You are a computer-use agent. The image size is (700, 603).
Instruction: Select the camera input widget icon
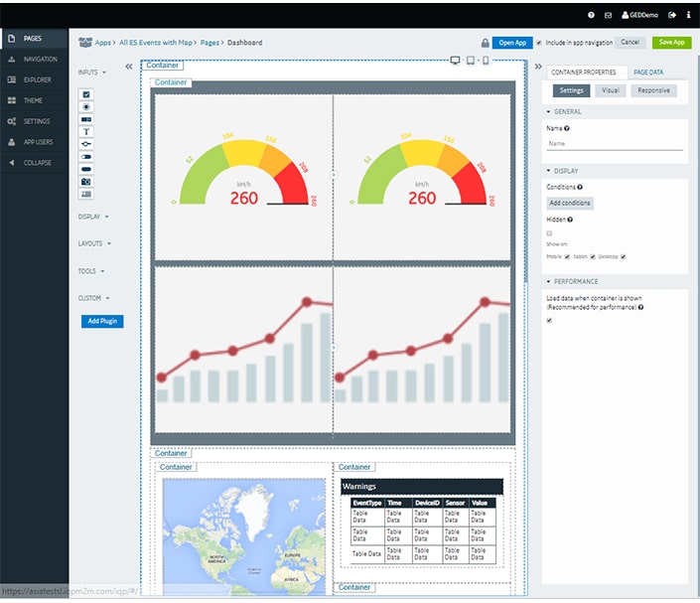(86, 182)
